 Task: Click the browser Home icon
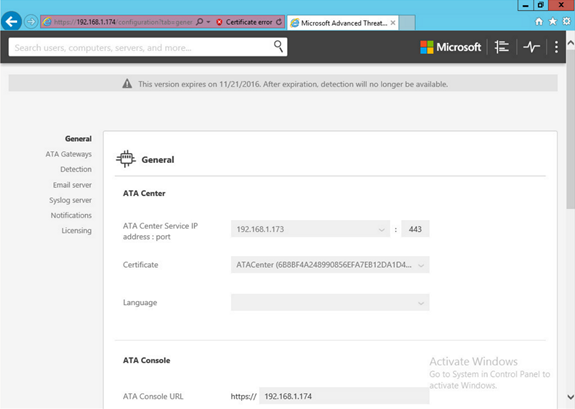point(539,22)
